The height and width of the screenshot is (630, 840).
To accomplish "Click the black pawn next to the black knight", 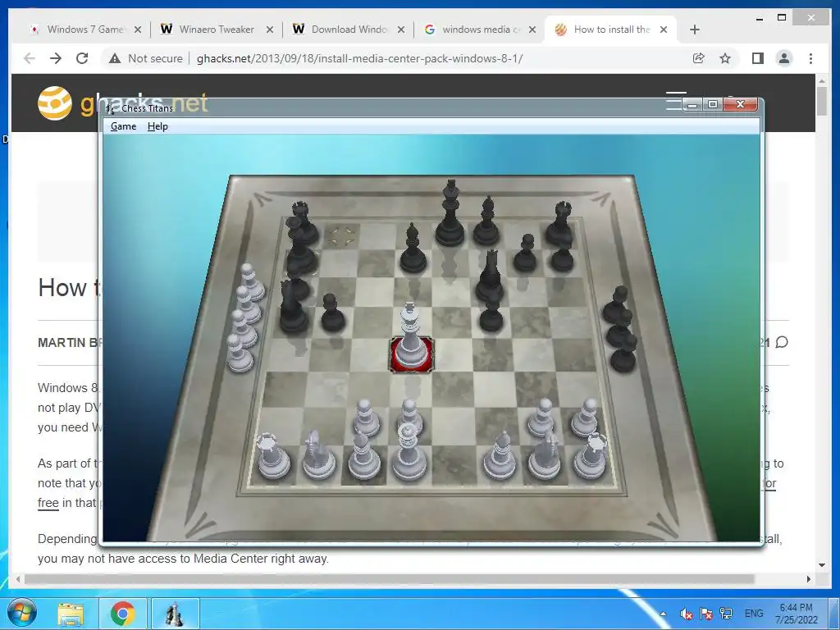I will pyautogui.click(x=333, y=312).
